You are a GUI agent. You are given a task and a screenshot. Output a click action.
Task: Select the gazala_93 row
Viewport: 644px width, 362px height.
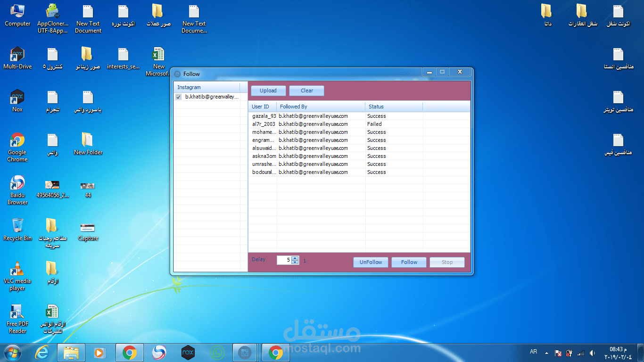tap(359, 116)
